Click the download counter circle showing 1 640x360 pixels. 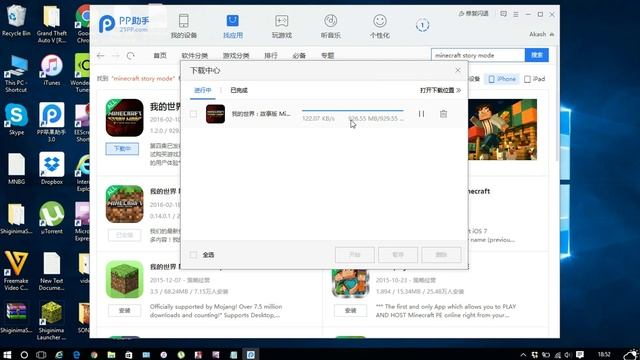coord(422,25)
